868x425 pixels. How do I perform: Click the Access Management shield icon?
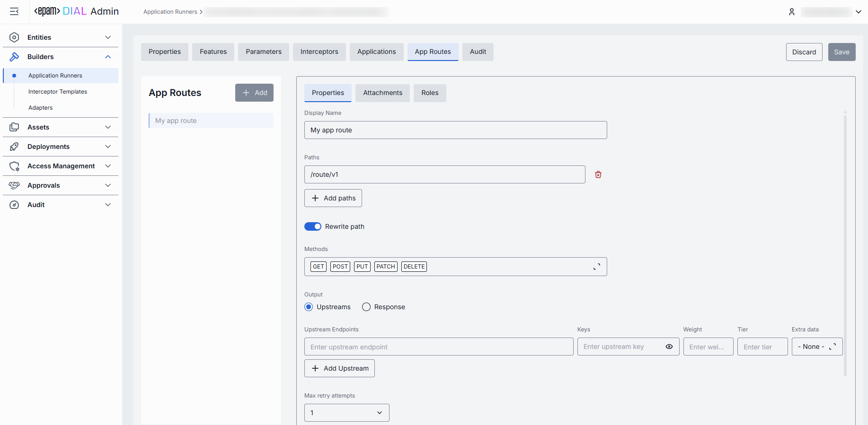point(14,166)
